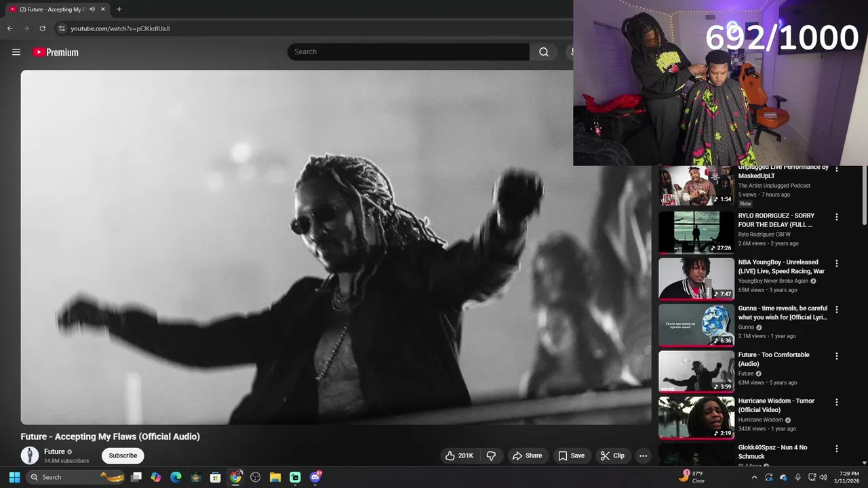868x488 pixels.
Task: Close the Future - Accepting My Flaws tab
Action: click(103, 9)
